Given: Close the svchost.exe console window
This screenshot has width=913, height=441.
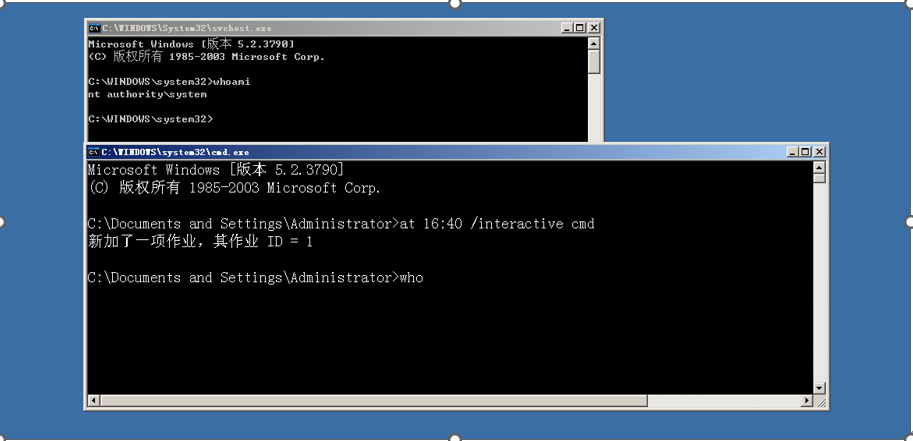Looking at the screenshot, I should coord(593,28).
